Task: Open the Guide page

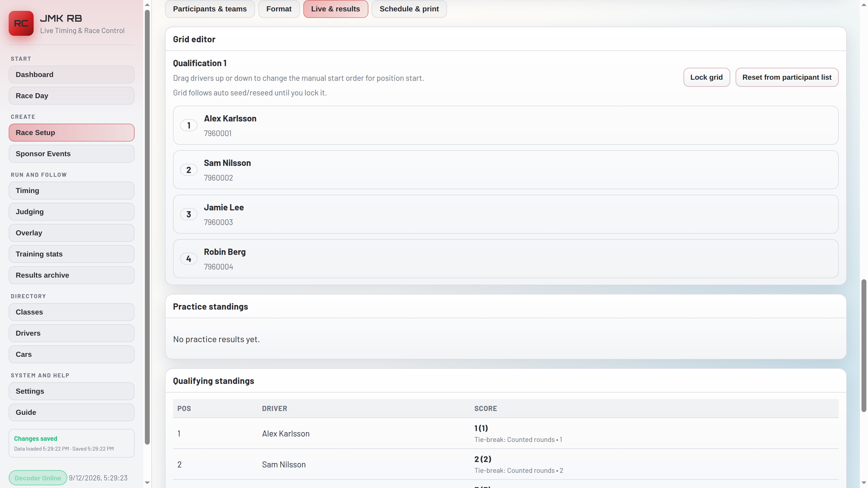Action: [x=71, y=412]
